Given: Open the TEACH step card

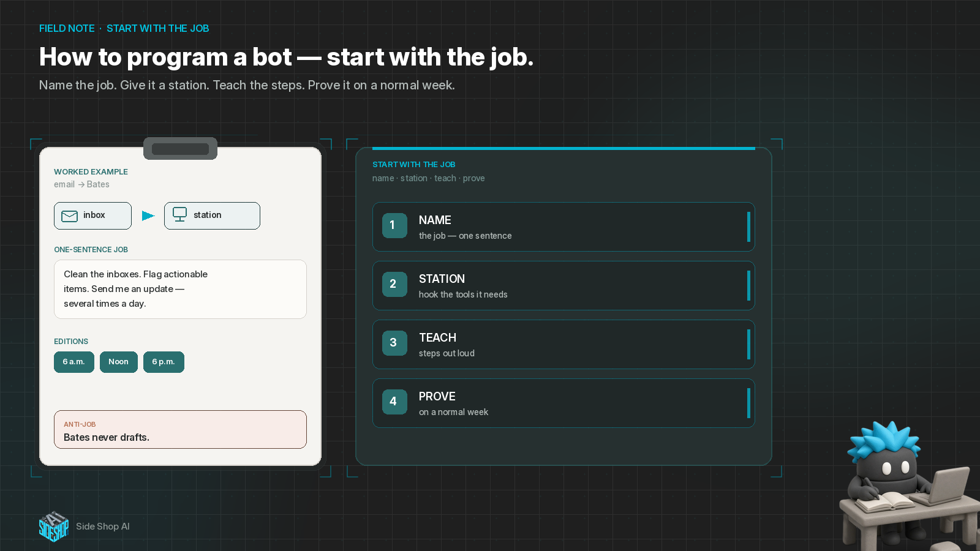Looking at the screenshot, I should click(563, 344).
